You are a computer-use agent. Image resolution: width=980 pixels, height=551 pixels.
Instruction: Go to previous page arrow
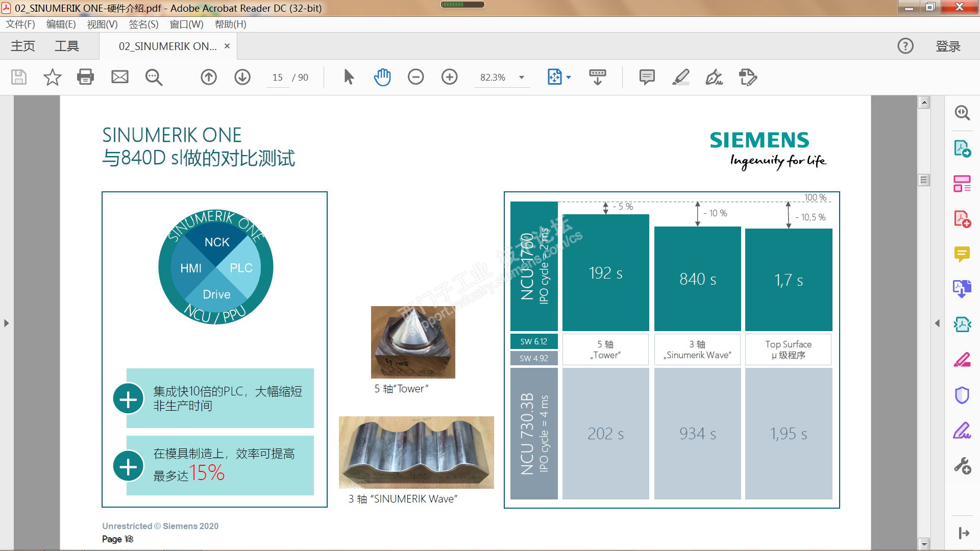tap(208, 77)
